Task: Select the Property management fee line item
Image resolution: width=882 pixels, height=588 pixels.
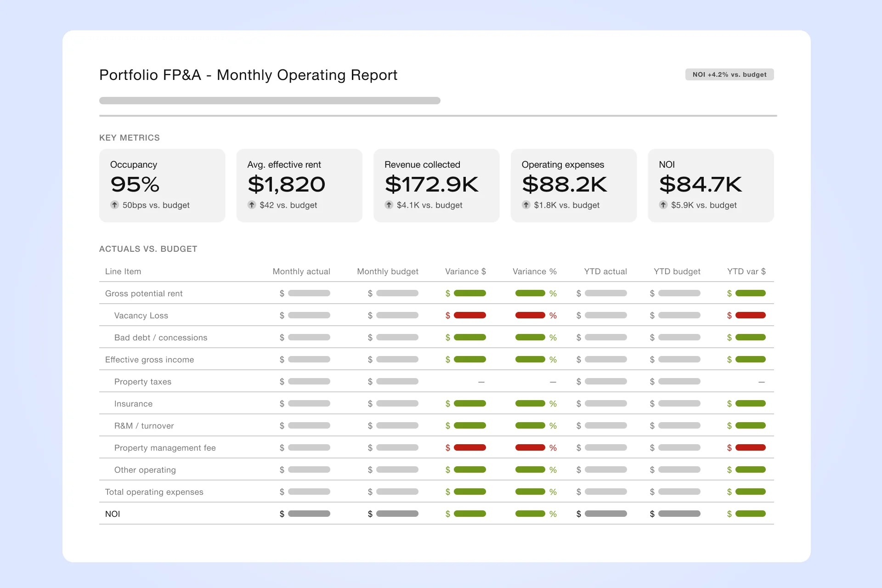Action: point(165,448)
